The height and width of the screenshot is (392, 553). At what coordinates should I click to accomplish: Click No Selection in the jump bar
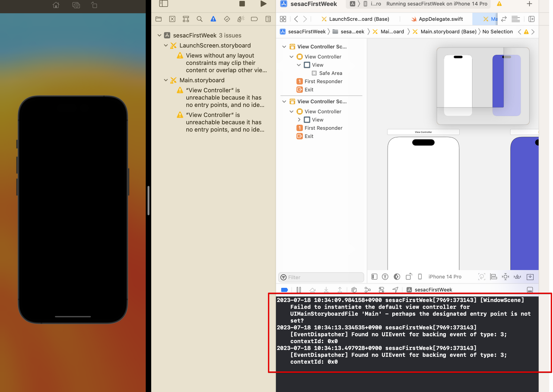click(x=497, y=32)
